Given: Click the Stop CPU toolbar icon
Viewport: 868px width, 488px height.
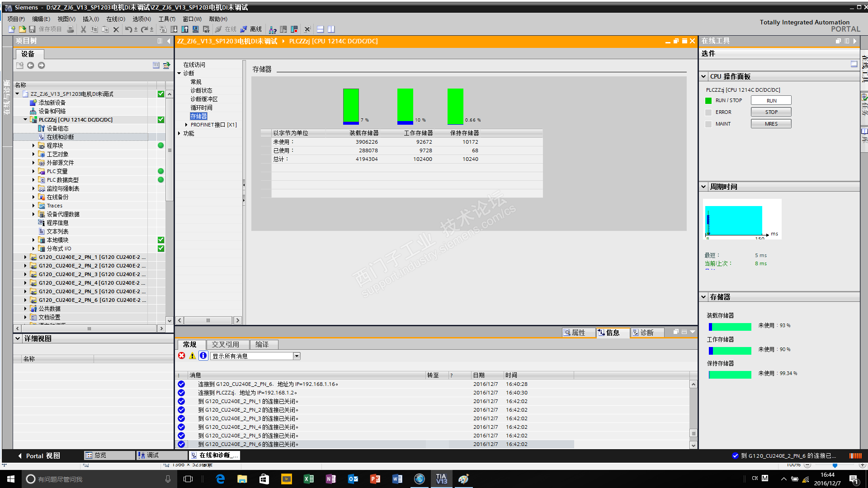Looking at the screenshot, I should pyautogui.click(x=294, y=29).
